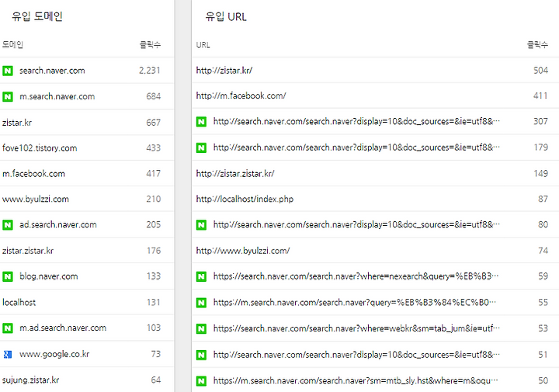Screen dimensions: 559x392
Task: Open the http://localhost/index.php URL
Action: (x=245, y=199)
